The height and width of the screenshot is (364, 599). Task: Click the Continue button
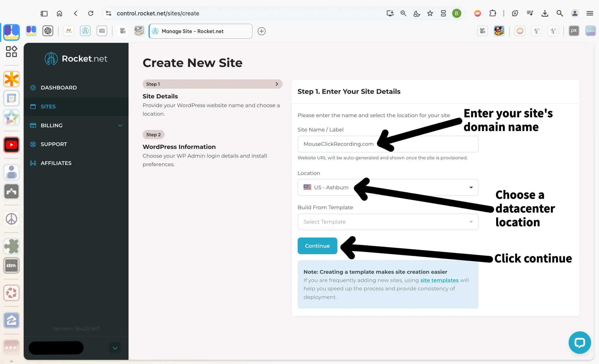pyautogui.click(x=317, y=246)
